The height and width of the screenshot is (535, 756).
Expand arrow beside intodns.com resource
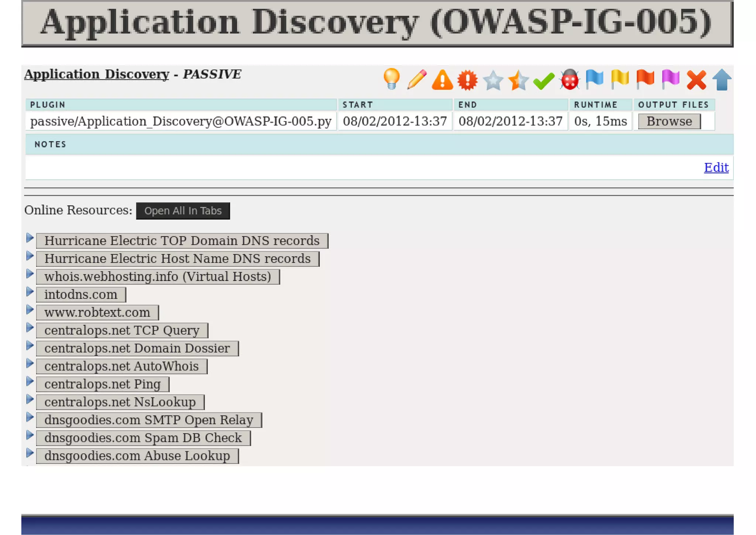[x=30, y=292]
